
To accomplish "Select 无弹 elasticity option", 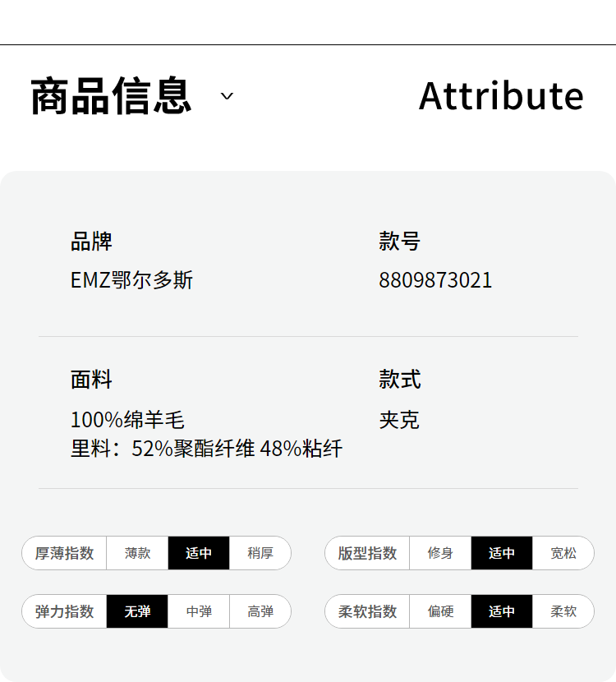I will pos(137,611).
